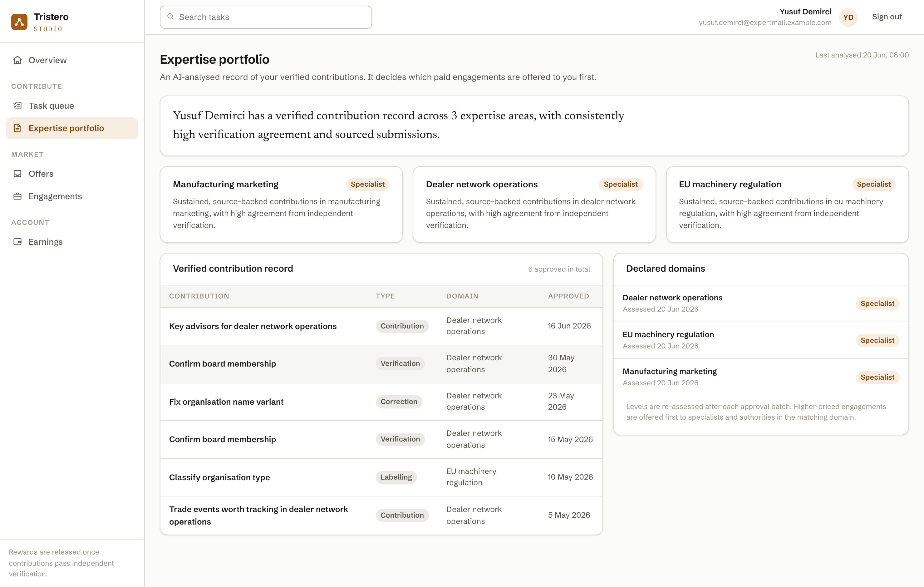Click Specialist badge beside declared Dealer network operations
Screen dimensions: 924x587
pyautogui.click(x=877, y=304)
